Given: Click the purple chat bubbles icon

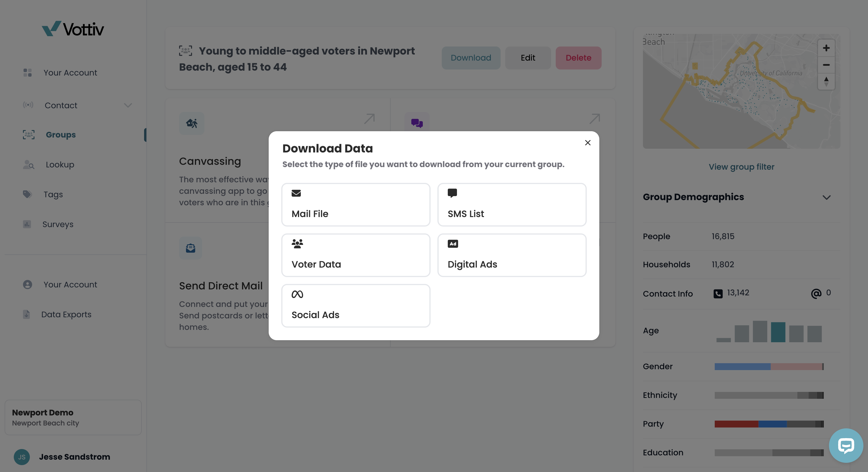Looking at the screenshot, I should [417, 123].
